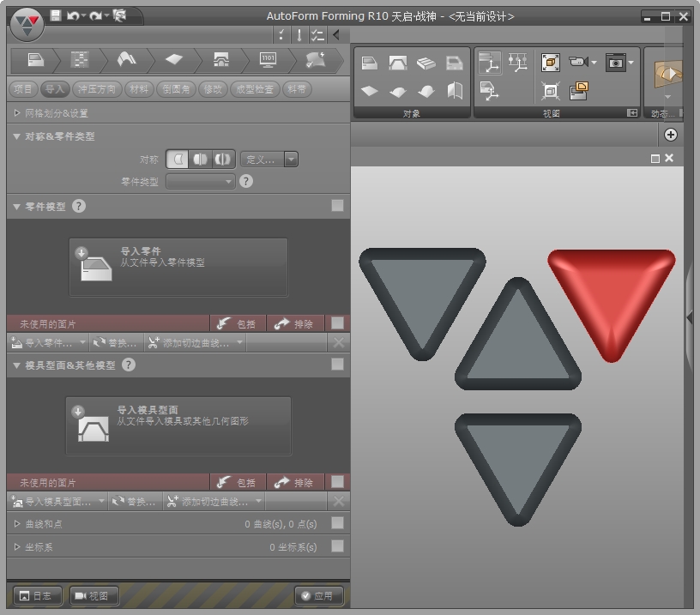
Task: Open the 定义... symmetry dropdown
Action: (x=269, y=159)
